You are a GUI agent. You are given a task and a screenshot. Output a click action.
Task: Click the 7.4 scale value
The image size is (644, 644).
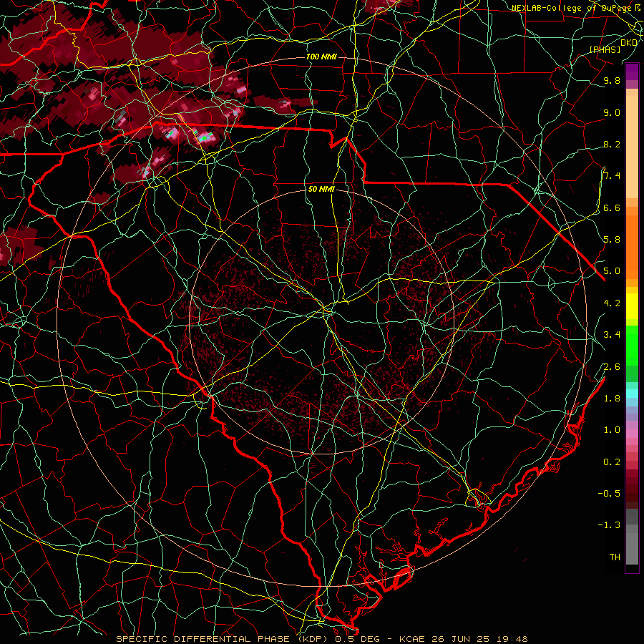(x=612, y=176)
